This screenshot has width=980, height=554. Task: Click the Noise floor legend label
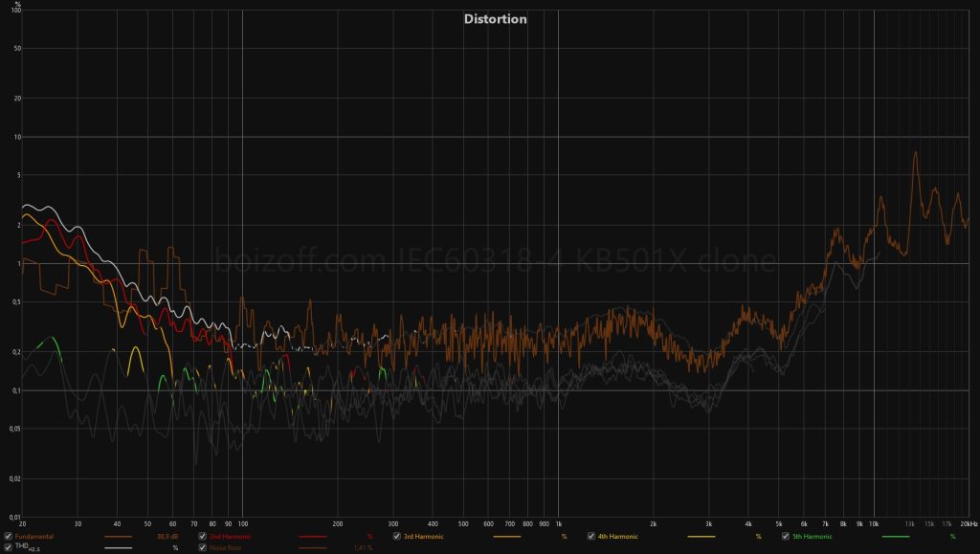coord(226,547)
